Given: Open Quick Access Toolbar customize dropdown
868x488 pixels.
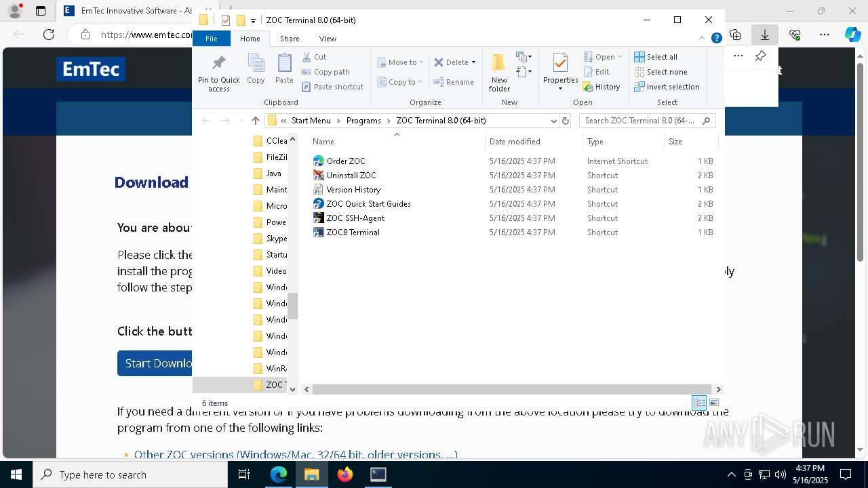Looking at the screenshot, I should (253, 20).
